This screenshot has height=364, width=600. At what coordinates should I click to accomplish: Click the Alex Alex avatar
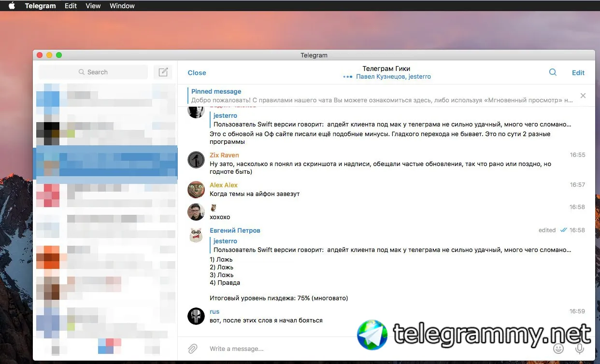196,190
